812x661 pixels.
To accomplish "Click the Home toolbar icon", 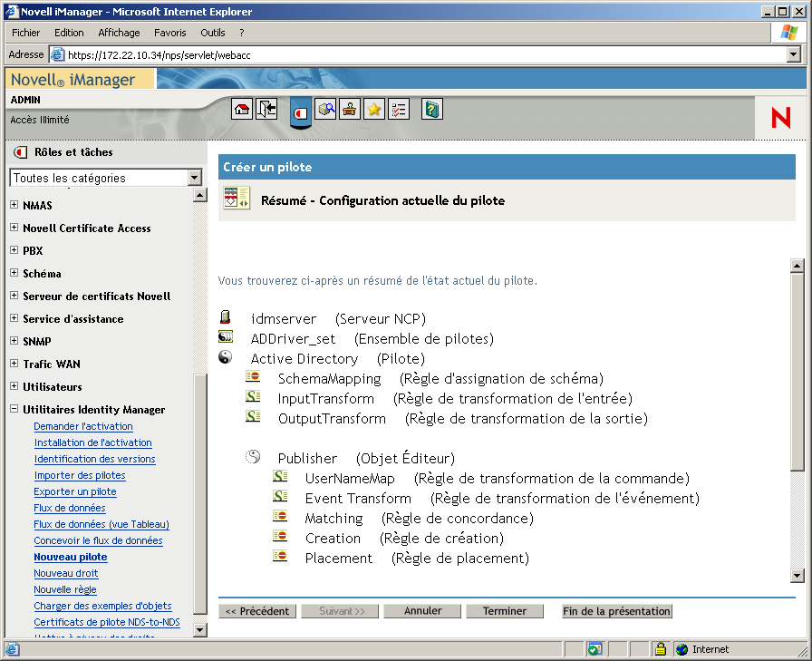I will [x=242, y=109].
